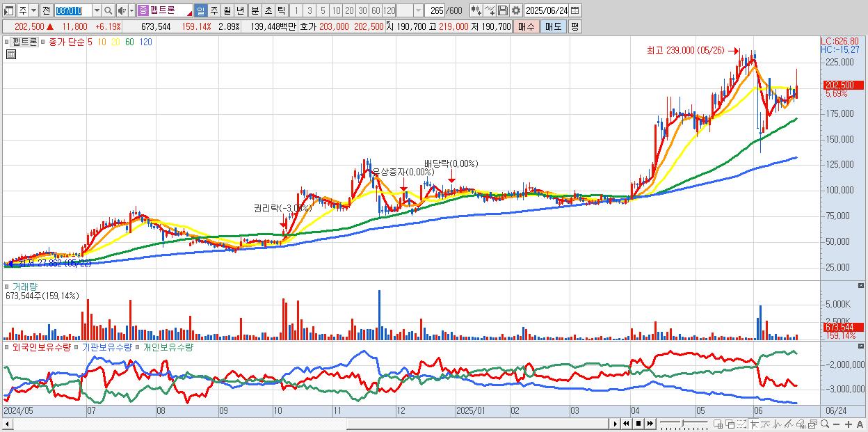Click the chart window image icon

813,424
